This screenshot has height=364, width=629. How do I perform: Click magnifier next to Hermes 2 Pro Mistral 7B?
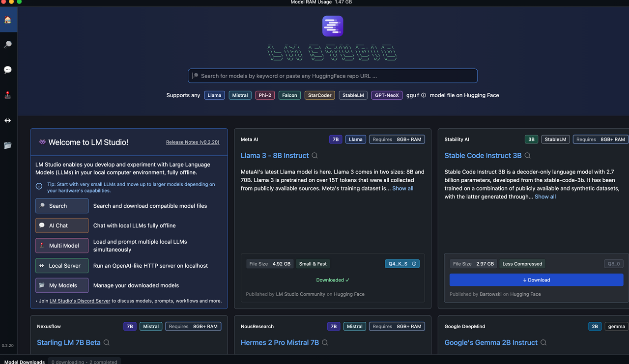tap(325, 343)
